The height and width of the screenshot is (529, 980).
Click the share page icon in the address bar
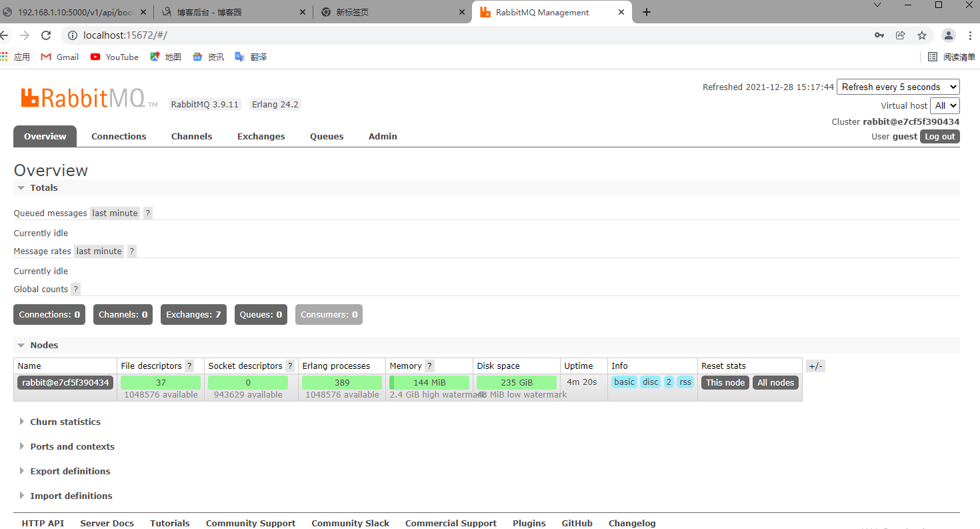901,35
